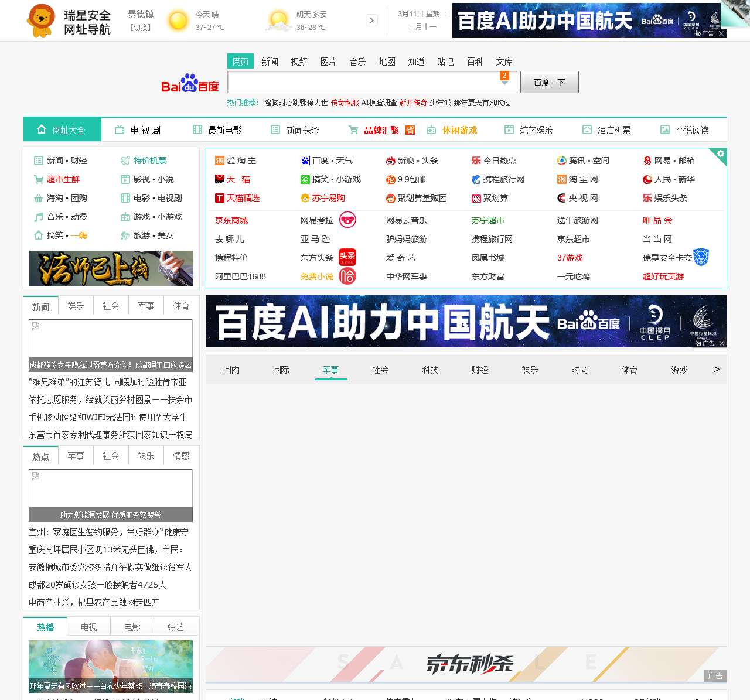Click the pink pig icon by 网易考拉

pyautogui.click(x=347, y=220)
